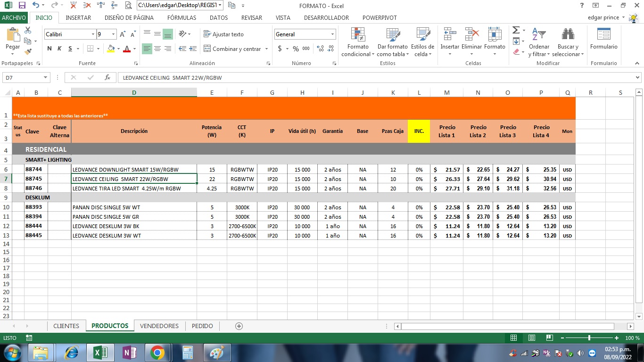
Task: Apply thousands separator (000) style
Action: click(306, 49)
